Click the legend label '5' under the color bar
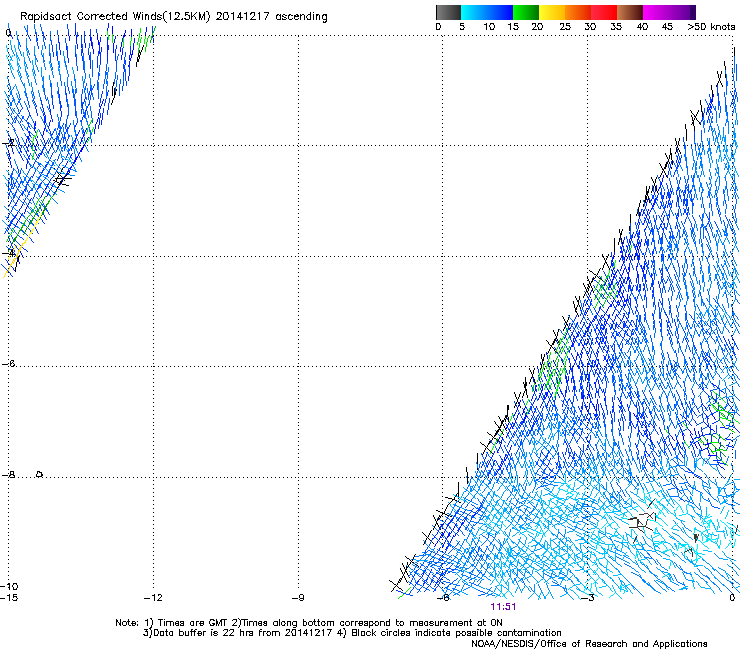 pos(462,27)
